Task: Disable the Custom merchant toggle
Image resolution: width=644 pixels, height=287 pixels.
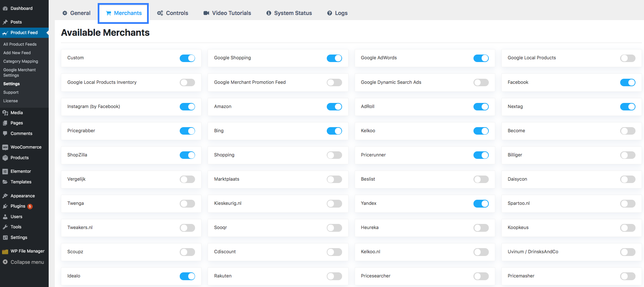Action: [x=187, y=58]
